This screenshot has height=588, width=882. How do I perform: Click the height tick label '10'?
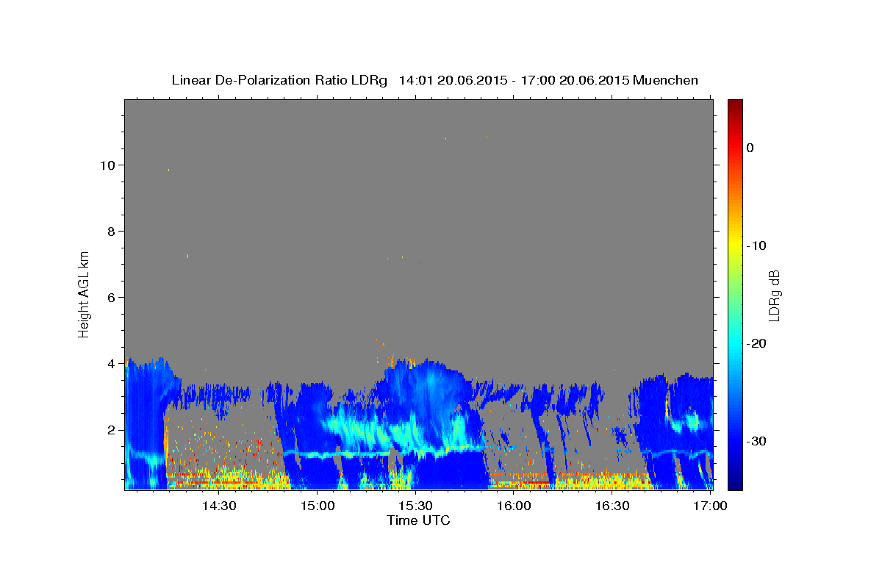pos(108,165)
